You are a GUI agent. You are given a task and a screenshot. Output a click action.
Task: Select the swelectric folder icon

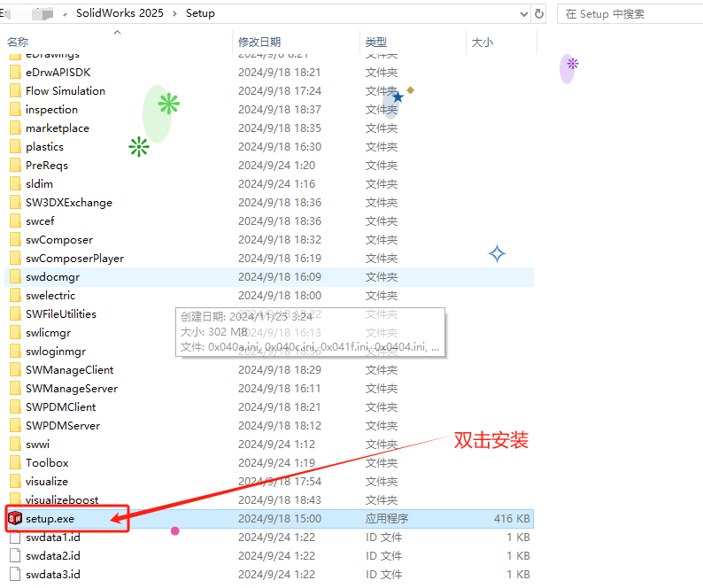[x=15, y=296]
